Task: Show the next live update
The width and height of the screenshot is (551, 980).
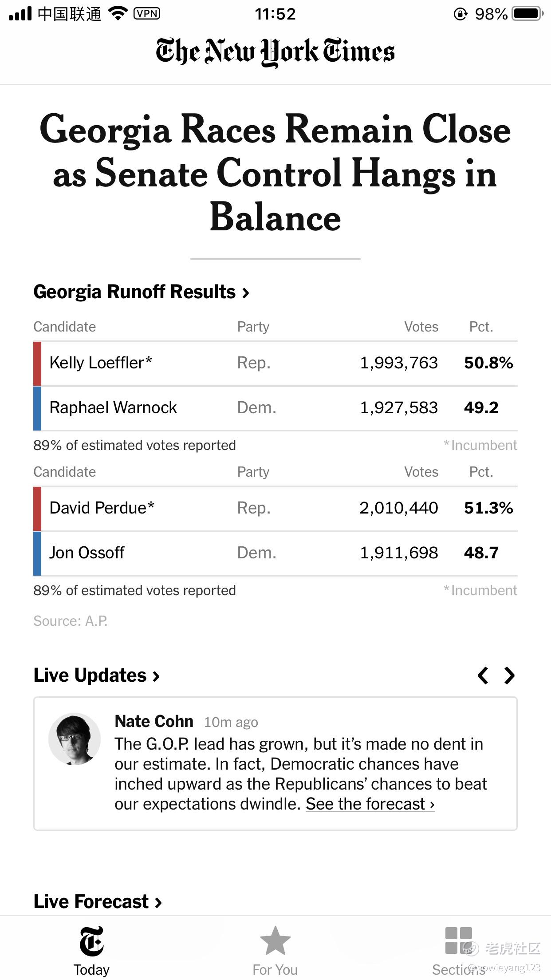Action: click(x=510, y=676)
